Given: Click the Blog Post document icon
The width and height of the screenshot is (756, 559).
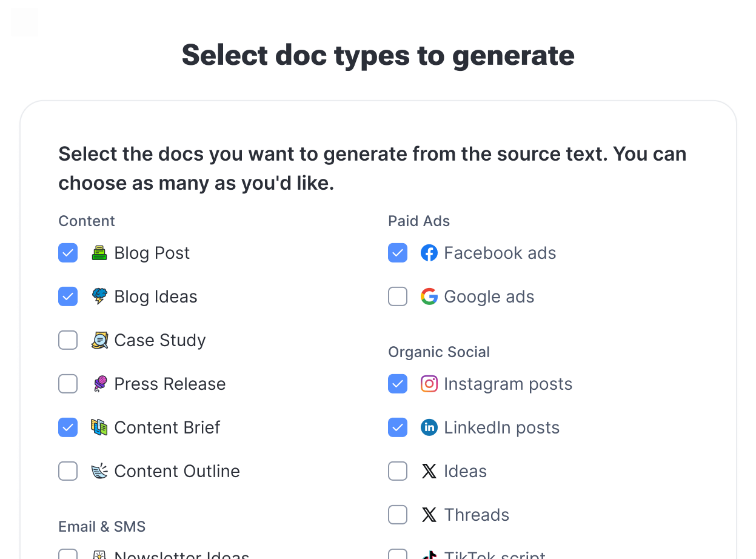Looking at the screenshot, I should (99, 253).
